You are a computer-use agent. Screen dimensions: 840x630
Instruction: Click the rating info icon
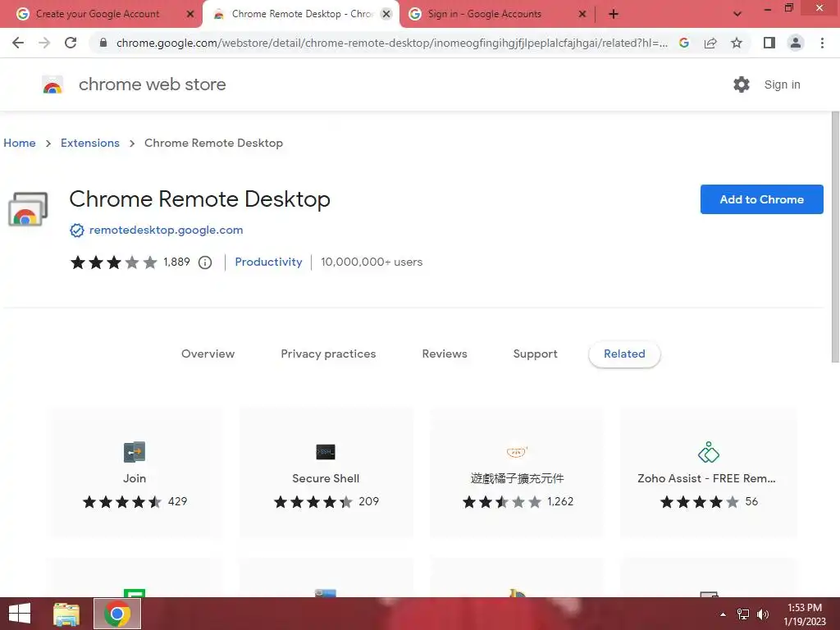205,262
